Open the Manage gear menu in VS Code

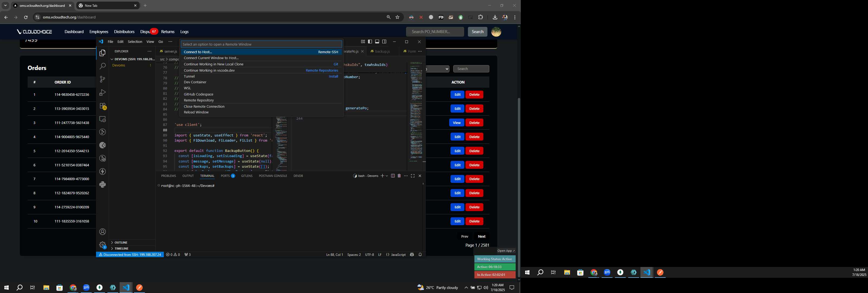(x=103, y=245)
